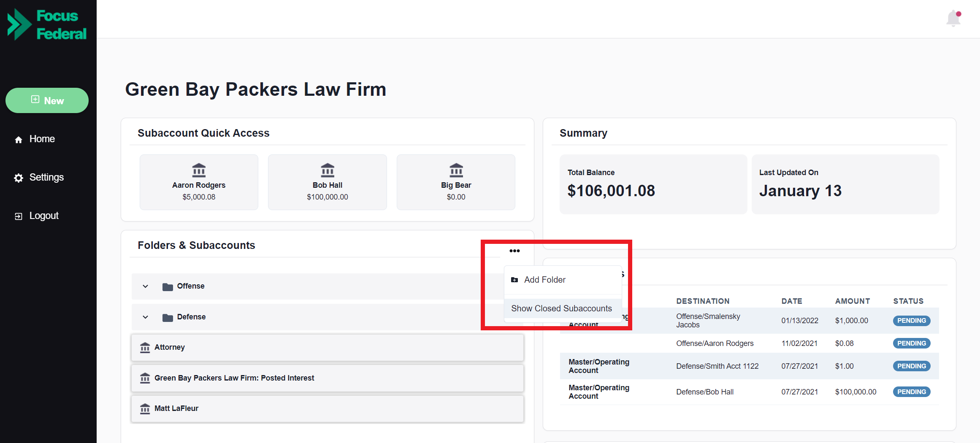The width and height of the screenshot is (980, 443).
Task: Click the Offense folder icon
Action: [x=168, y=287]
